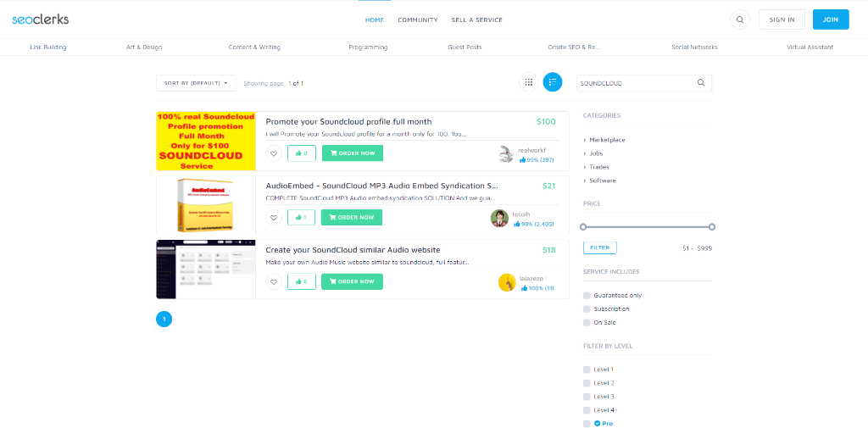Click the Sign In button
Image resolution: width=868 pixels, height=428 pixels.
782,19
